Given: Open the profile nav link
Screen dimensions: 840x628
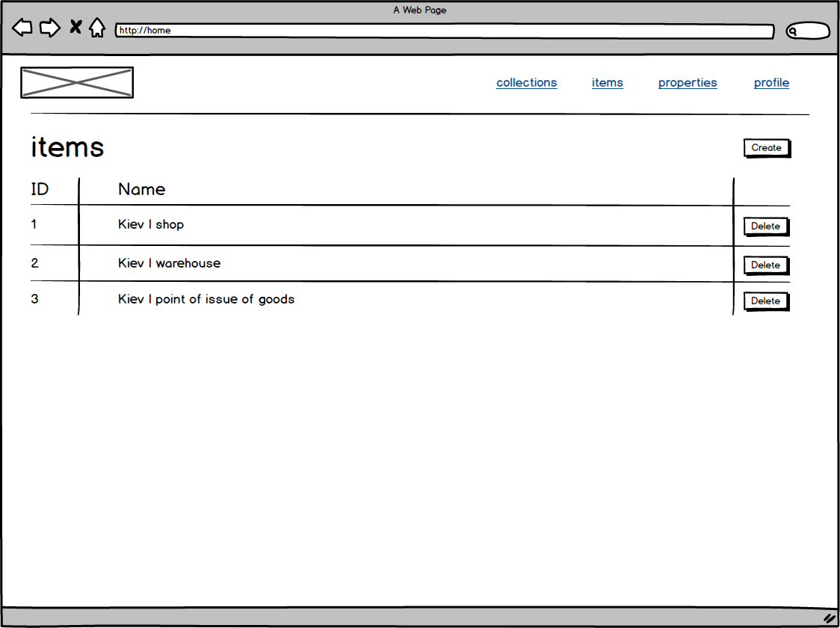Looking at the screenshot, I should 771,82.
